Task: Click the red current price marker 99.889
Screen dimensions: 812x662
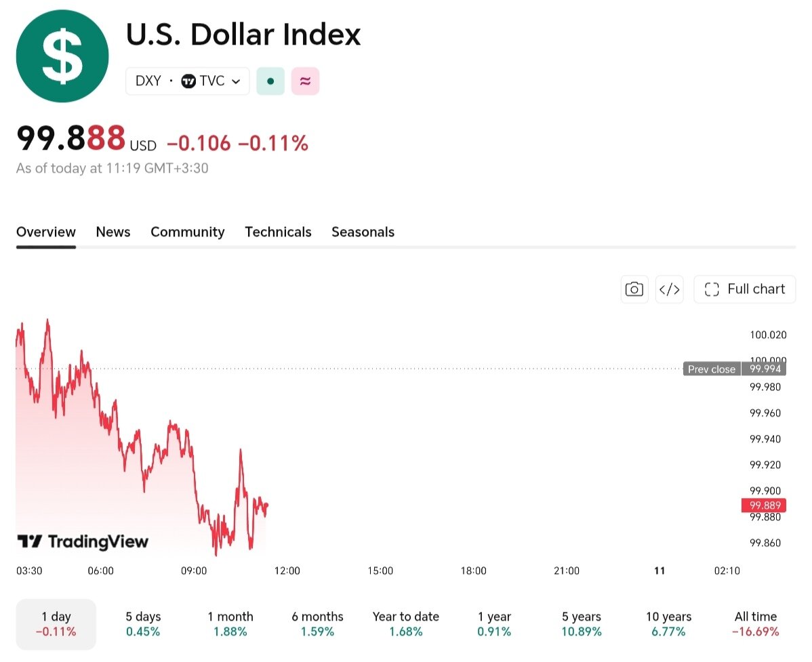Action: [765, 505]
